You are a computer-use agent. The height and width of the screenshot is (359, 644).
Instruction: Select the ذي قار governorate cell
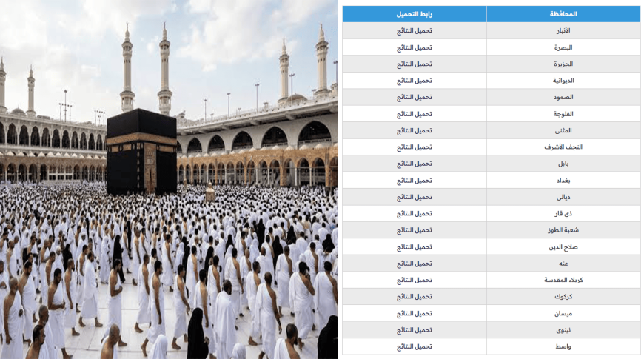tap(563, 214)
